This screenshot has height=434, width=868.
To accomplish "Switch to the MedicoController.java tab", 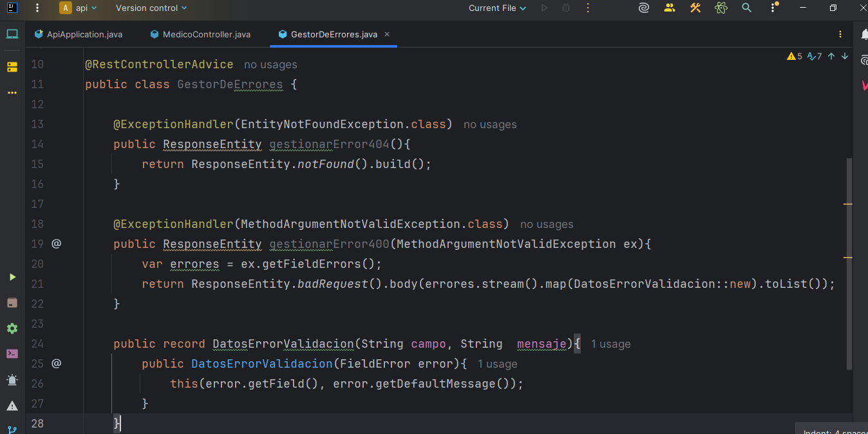I will pos(200,34).
